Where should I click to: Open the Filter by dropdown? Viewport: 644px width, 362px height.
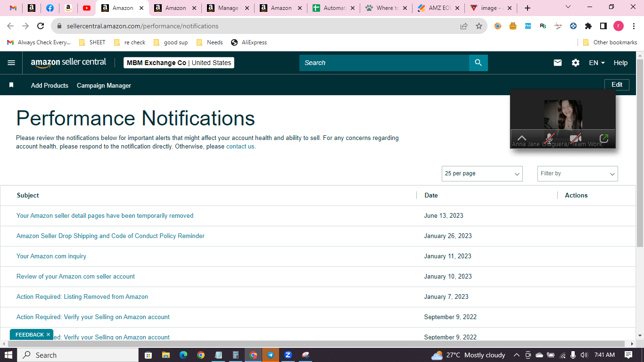(578, 173)
